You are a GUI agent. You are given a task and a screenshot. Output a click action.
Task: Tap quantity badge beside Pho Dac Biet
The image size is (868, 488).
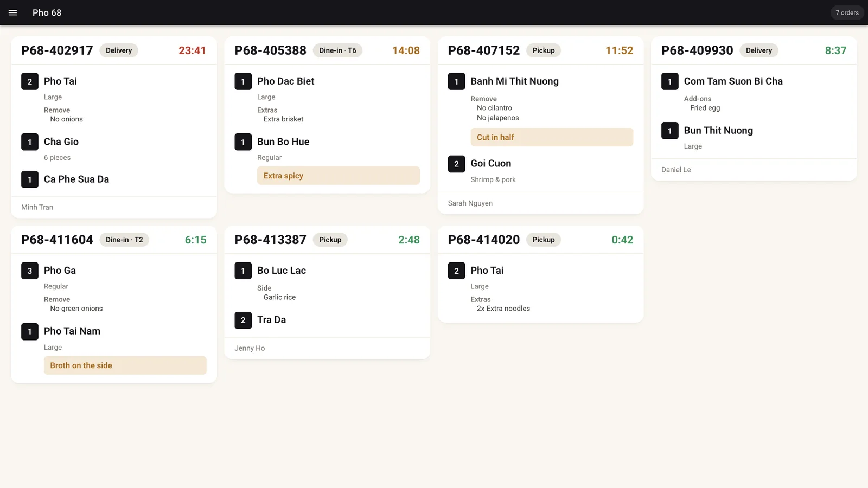pyautogui.click(x=243, y=81)
